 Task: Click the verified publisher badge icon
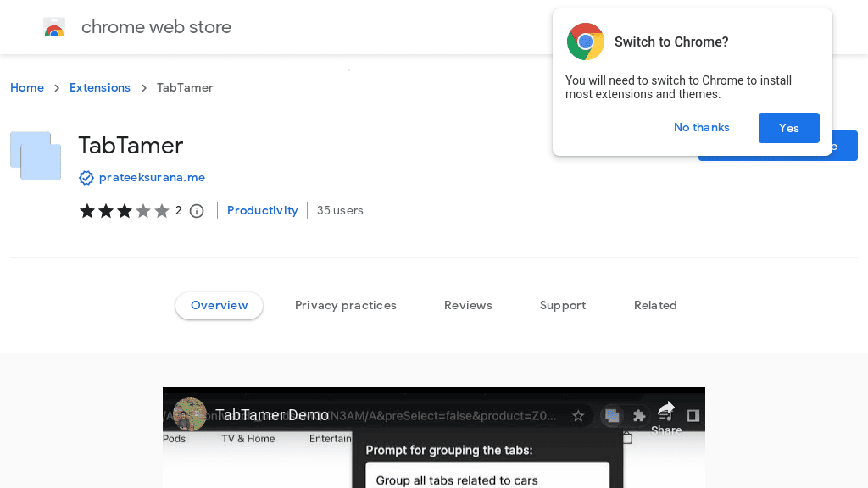(x=86, y=178)
